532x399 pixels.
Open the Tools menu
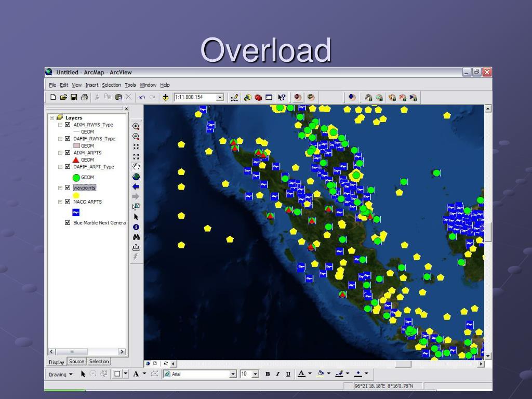pos(130,85)
